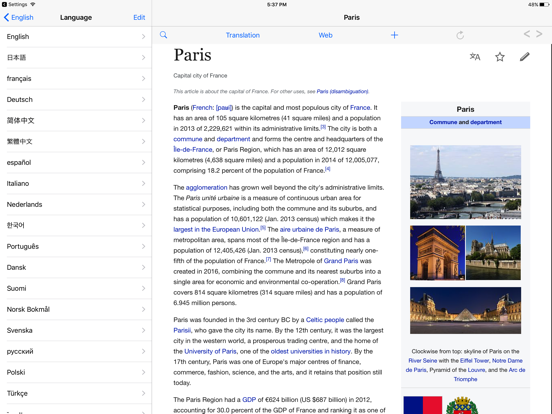Select 한국어 language
The image size is (552, 414).
[x=76, y=225]
